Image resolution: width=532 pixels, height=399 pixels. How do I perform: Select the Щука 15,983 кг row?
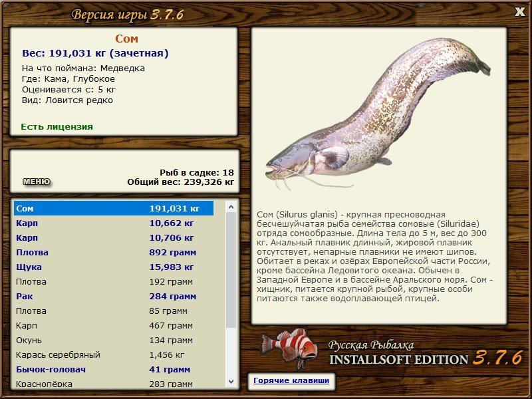click(x=114, y=267)
